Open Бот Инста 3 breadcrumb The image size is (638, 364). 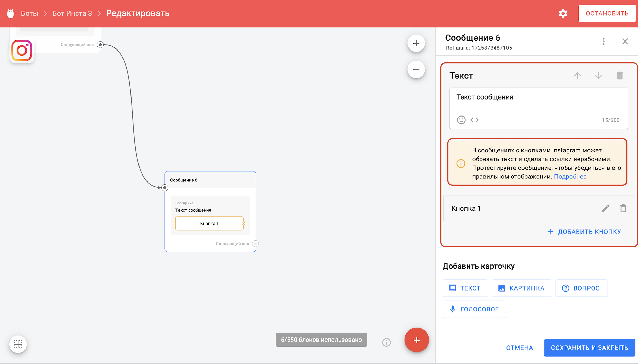pyautogui.click(x=72, y=13)
